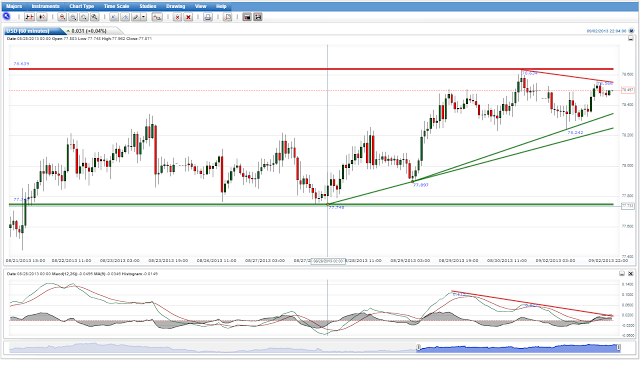640x384 pixels.
Task: Minimize the MACD indicator panel
Action: pos(622,273)
